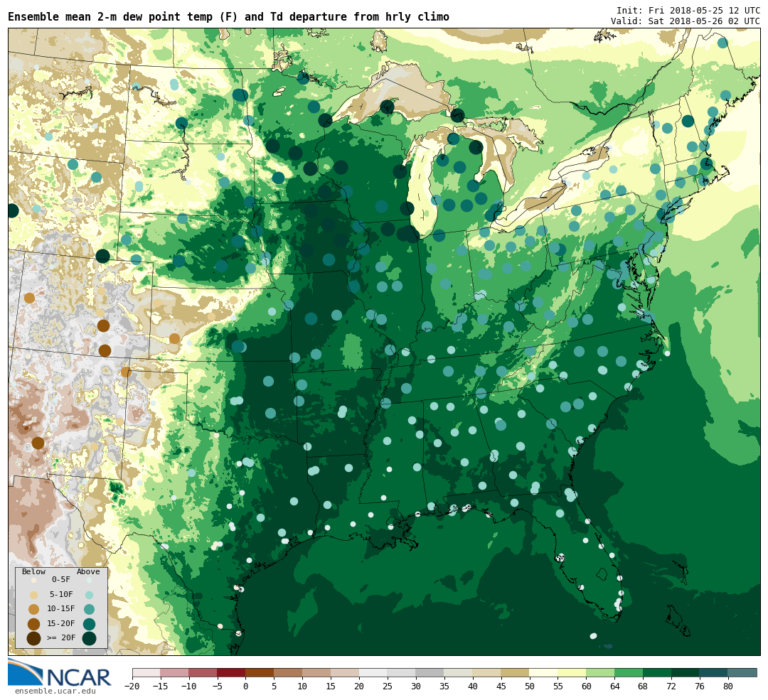
Task: Click the map title about ensemble mean dew point
Action: tap(229, 16)
